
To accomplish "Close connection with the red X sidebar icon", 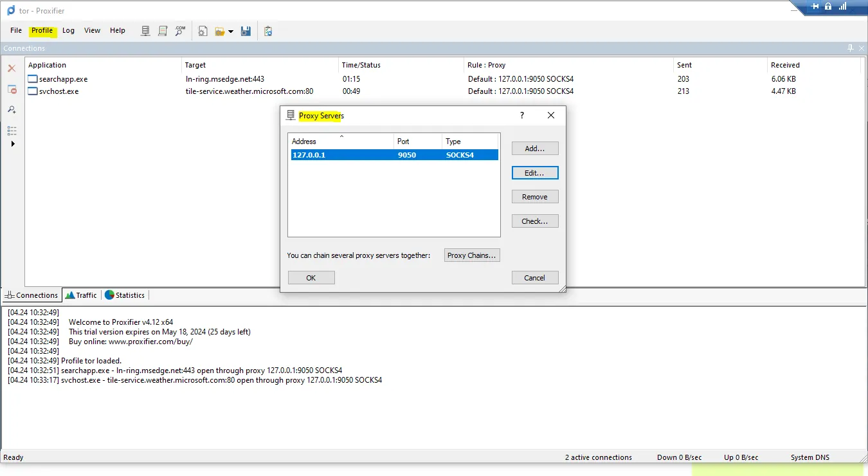I will pos(11,68).
